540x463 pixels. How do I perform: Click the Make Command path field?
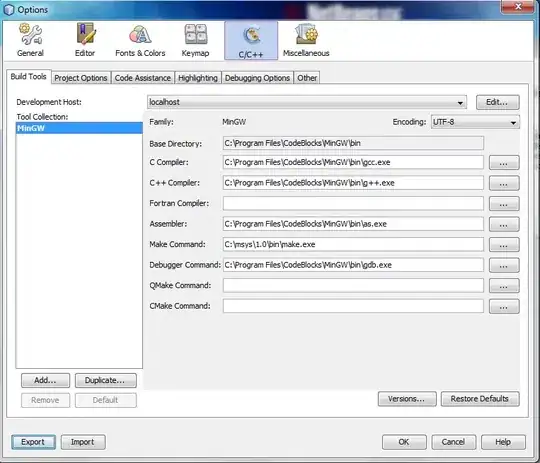tap(353, 244)
